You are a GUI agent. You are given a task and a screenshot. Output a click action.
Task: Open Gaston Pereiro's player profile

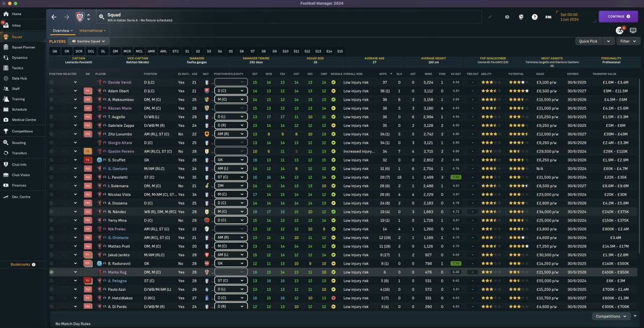click(120, 151)
